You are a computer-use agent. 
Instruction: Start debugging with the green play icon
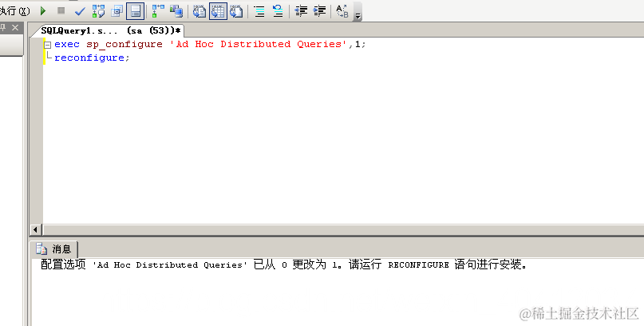coord(43,10)
